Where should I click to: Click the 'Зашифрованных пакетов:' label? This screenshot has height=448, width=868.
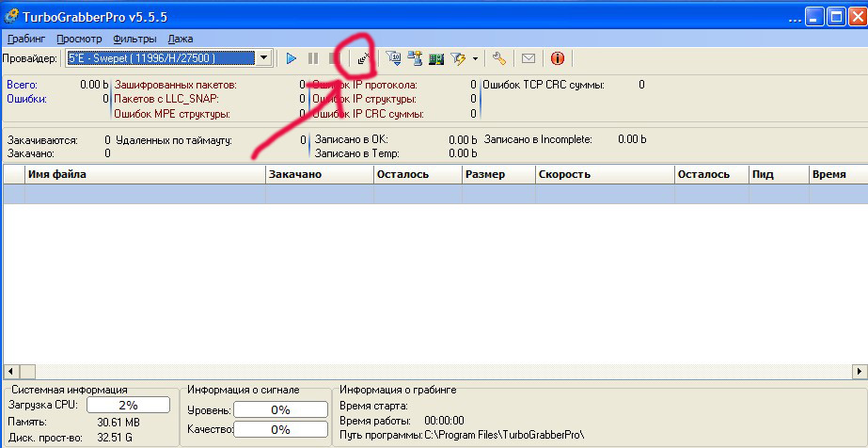175,85
